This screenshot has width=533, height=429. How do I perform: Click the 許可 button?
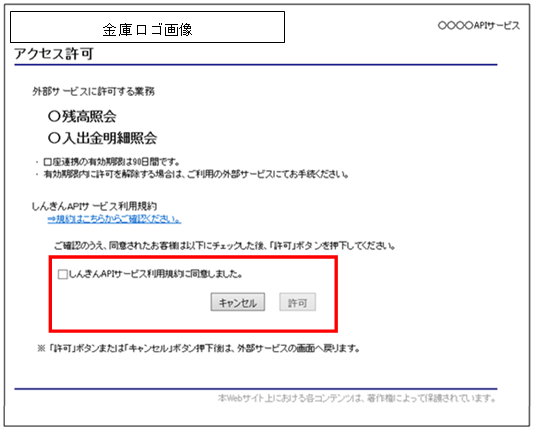[x=297, y=302]
